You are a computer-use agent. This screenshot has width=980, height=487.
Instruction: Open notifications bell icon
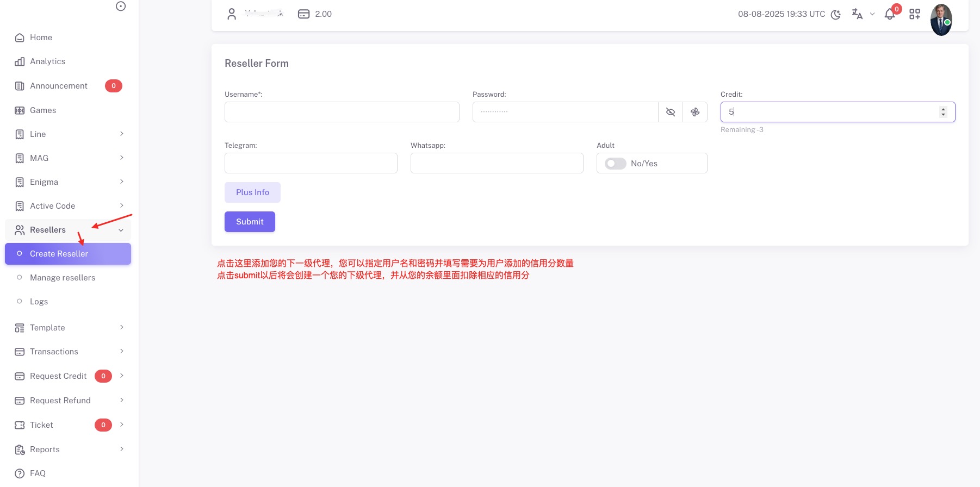point(890,14)
